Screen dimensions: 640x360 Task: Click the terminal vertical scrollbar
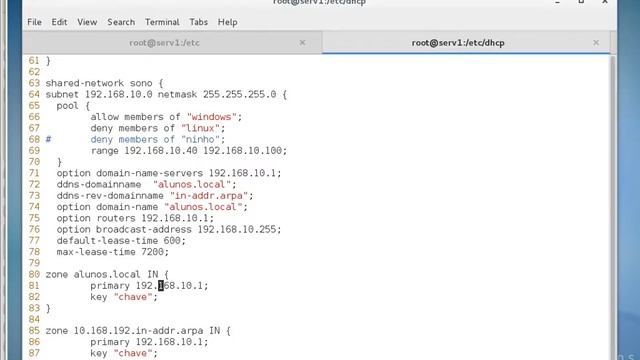613,207
